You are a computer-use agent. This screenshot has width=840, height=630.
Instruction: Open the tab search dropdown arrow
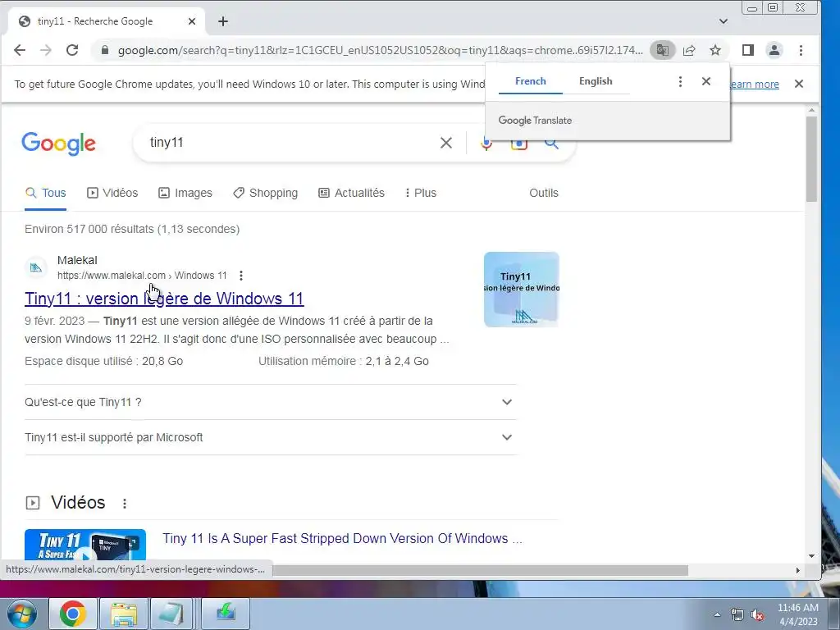[x=724, y=21]
